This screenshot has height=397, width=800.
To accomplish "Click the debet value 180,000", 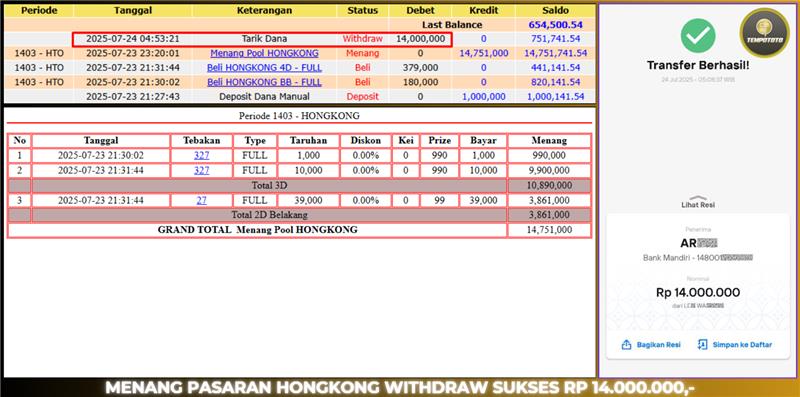I will [x=420, y=82].
